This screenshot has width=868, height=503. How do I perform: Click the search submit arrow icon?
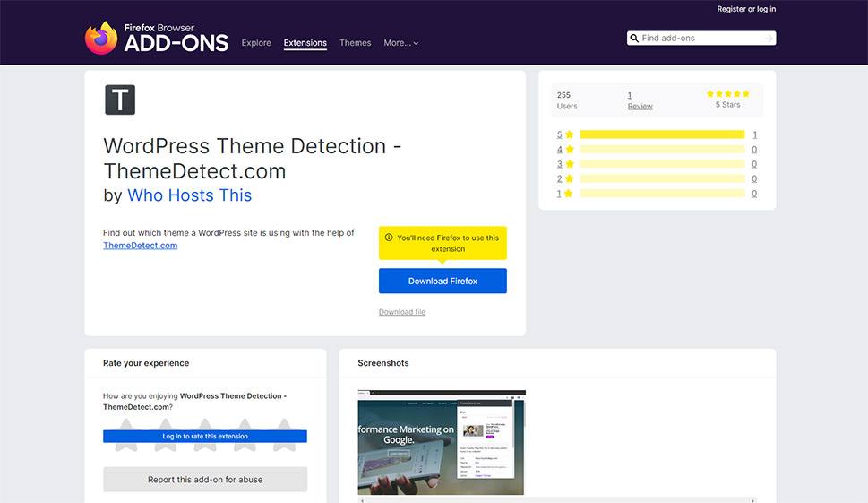pos(769,39)
